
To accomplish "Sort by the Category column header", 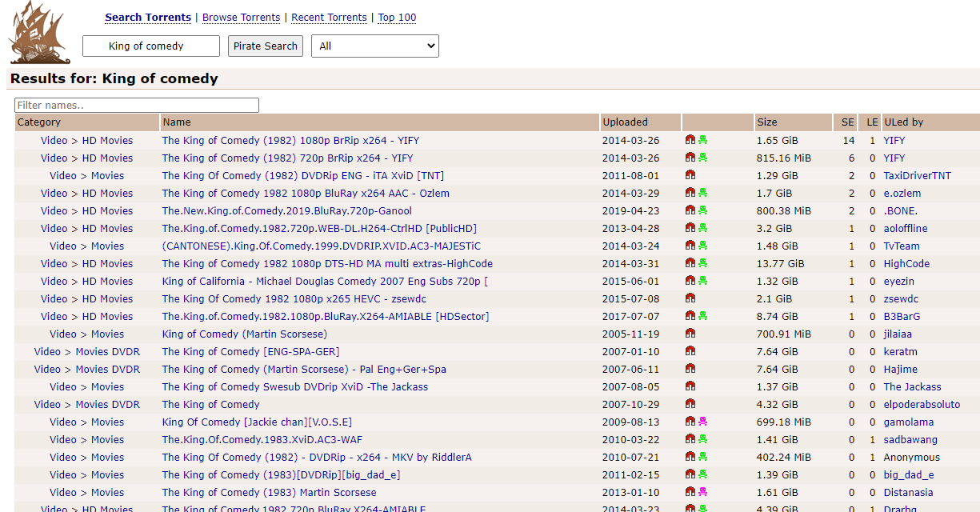I will pos(39,122).
